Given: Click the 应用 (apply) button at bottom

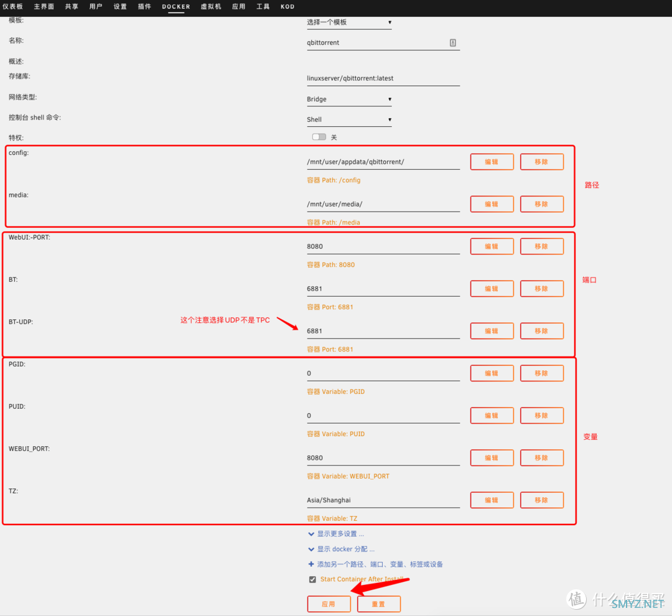Looking at the screenshot, I should 329,604.
